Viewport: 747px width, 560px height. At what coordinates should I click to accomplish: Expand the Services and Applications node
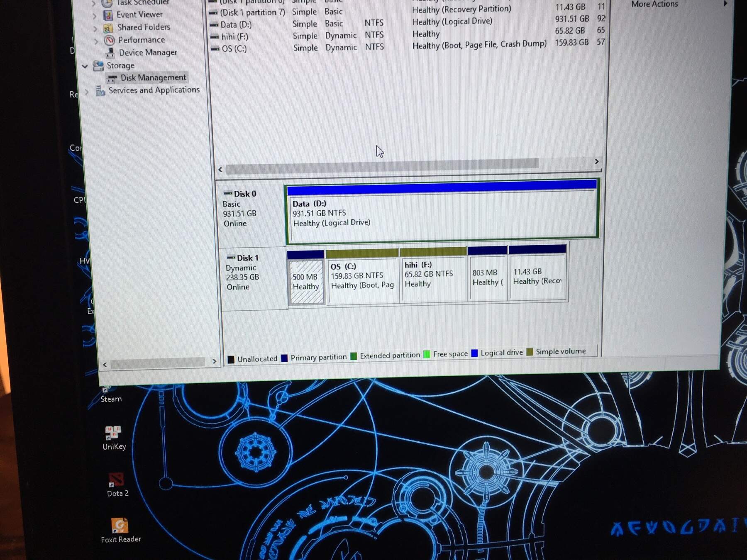click(x=87, y=92)
